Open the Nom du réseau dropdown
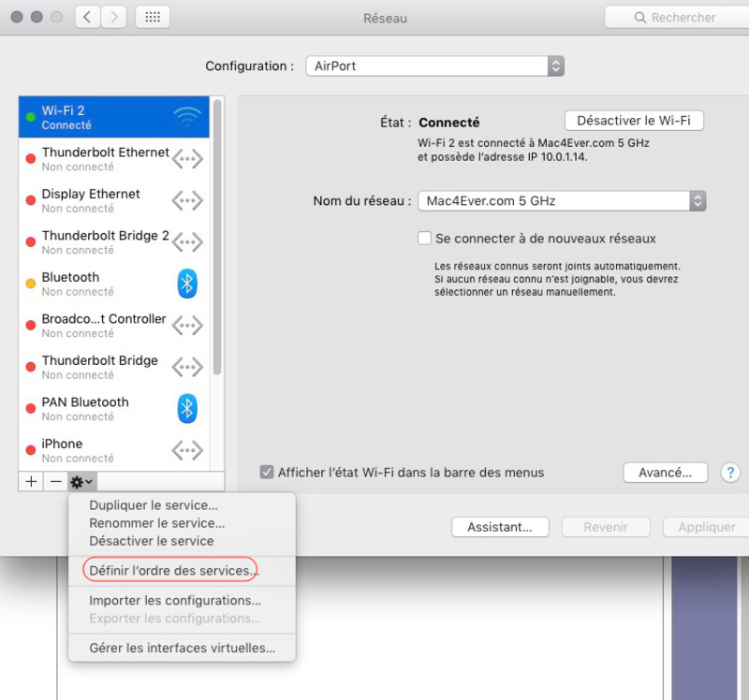Image resolution: width=749 pixels, height=700 pixels. [x=562, y=201]
